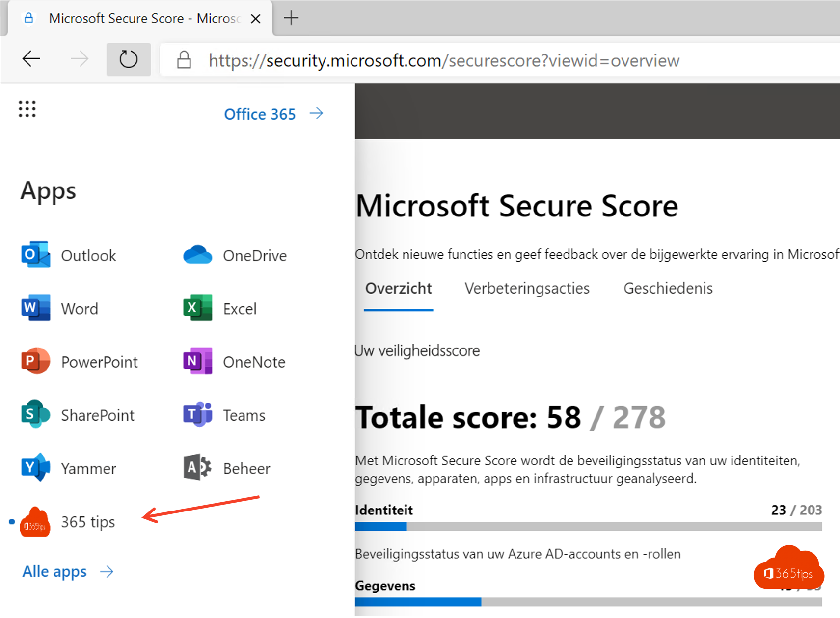
Task: Click 'Beveiligingsstatus van uw Azure AD-accounts' text
Action: click(518, 554)
